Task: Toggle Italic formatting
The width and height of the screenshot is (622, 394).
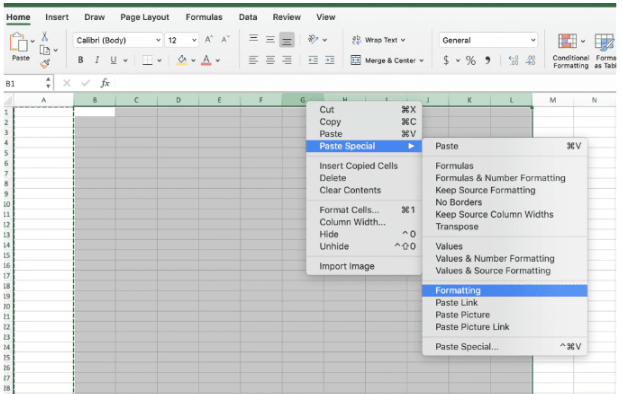Action: click(x=97, y=60)
